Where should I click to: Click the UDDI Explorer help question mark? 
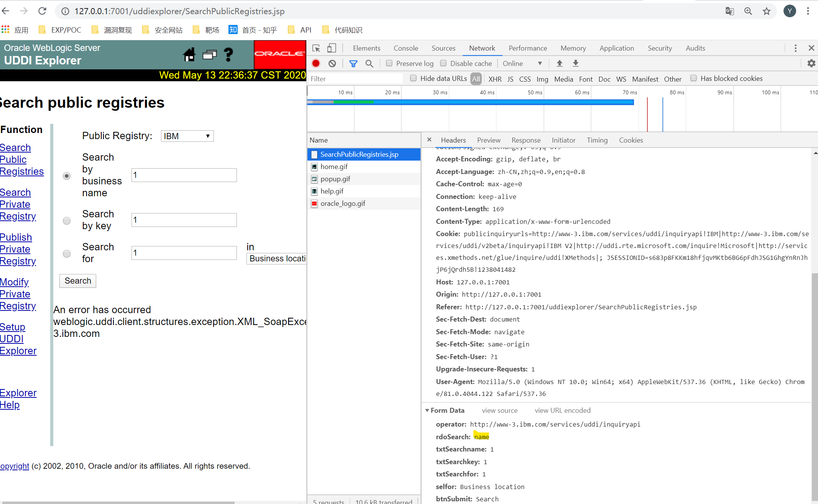228,55
